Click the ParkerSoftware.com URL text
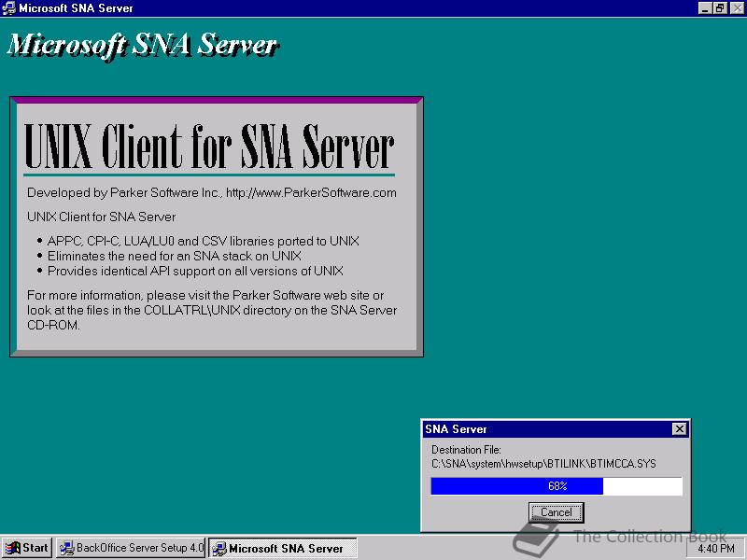Image resolution: width=747 pixels, height=560 pixels. [311, 193]
